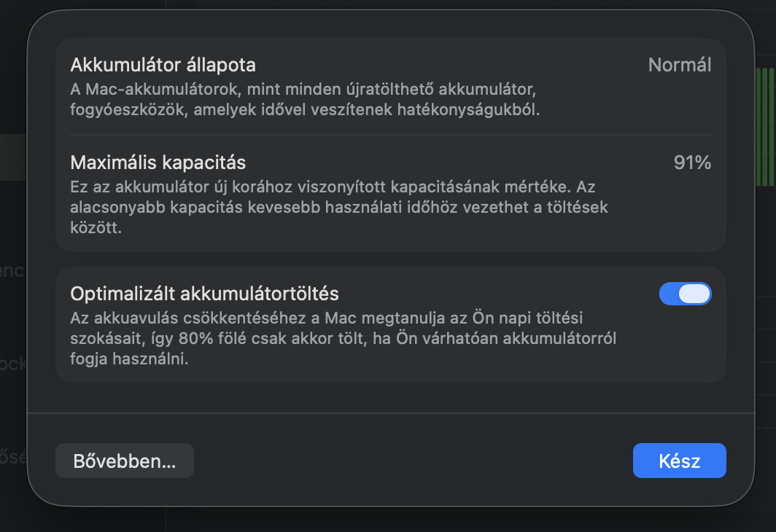This screenshot has width=776, height=532.
Task: Click the Normál battery status value
Action: [x=679, y=65]
